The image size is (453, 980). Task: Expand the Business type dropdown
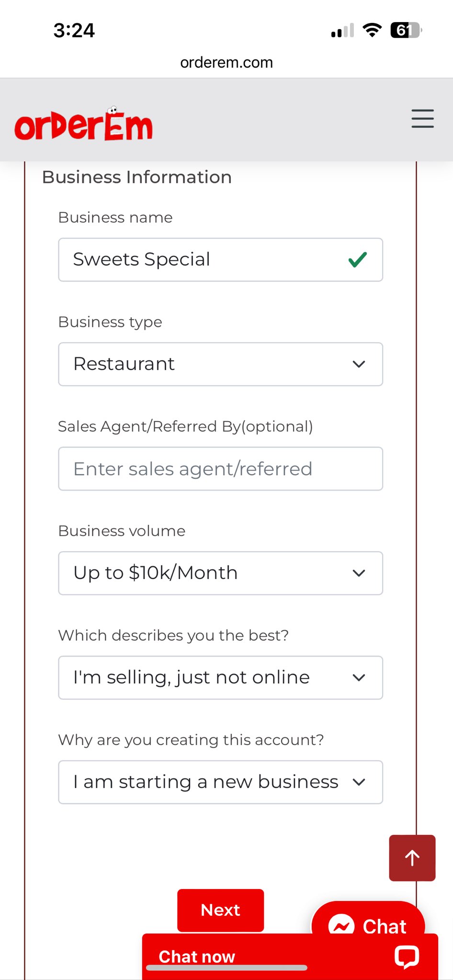coord(220,364)
